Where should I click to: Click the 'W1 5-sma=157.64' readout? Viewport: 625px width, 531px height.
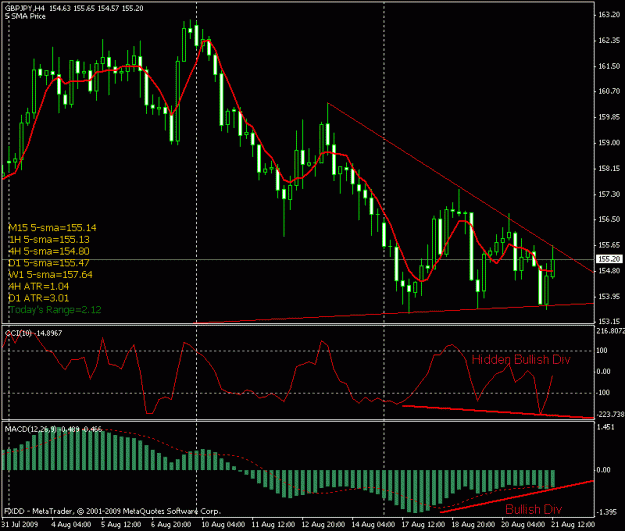pyautogui.click(x=50, y=275)
